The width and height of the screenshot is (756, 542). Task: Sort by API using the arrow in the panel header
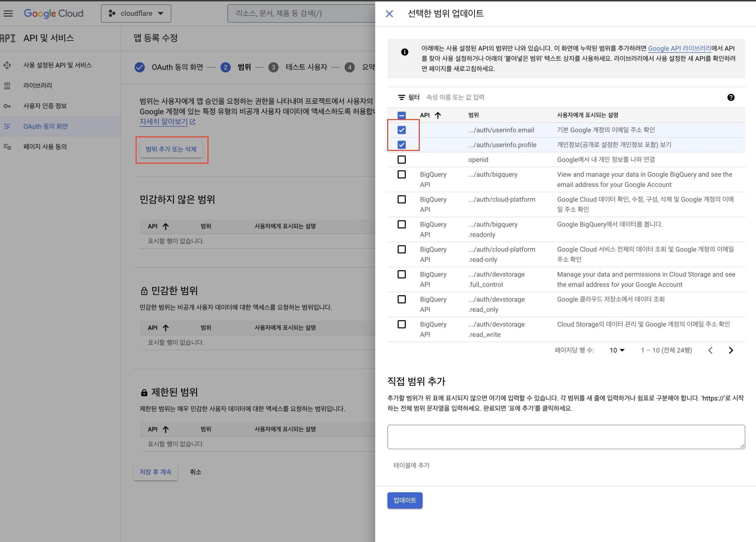438,115
